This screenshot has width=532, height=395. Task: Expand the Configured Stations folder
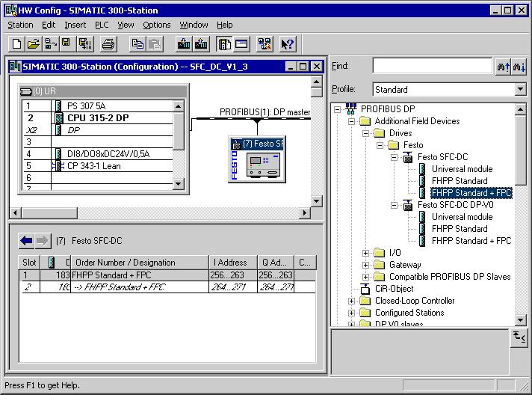coord(351,313)
